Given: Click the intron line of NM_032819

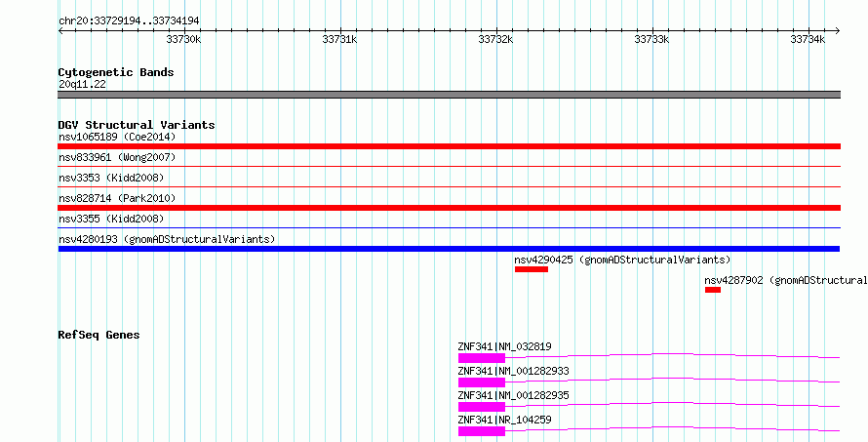Looking at the screenshot, I should 673,355.
